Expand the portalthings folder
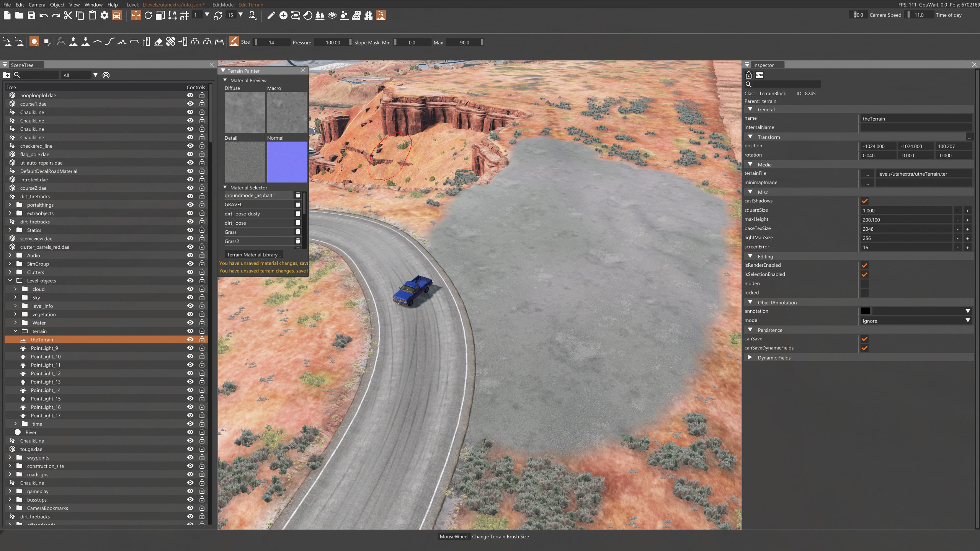This screenshot has width=980, height=551. [10, 205]
